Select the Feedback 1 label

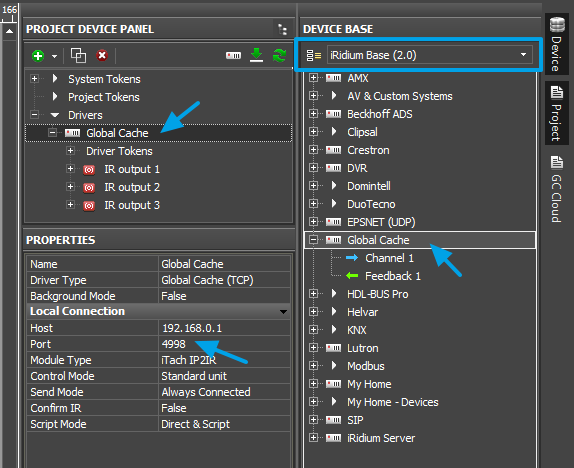[x=393, y=276]
